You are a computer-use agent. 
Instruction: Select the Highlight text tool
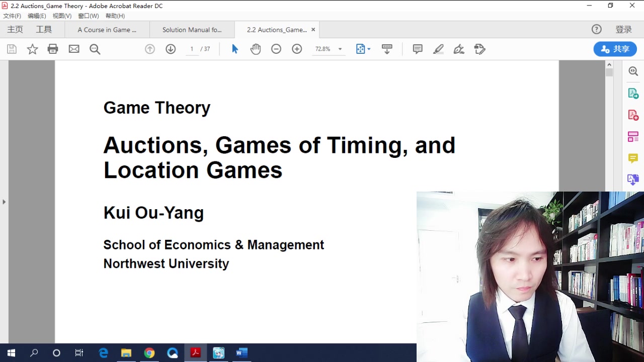(x=438, y=49)
